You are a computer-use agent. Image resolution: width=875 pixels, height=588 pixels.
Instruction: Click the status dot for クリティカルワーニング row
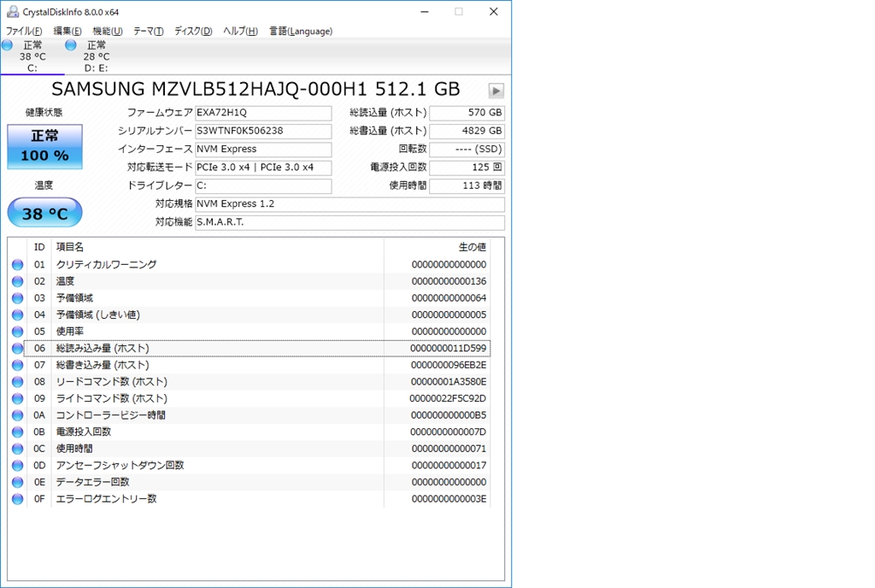coord(18,265)
